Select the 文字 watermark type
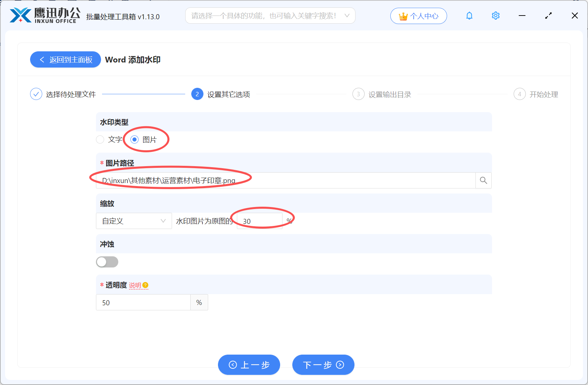Image resolution: width=588 pixels, height=385 pixels. (x=100, y=139)
